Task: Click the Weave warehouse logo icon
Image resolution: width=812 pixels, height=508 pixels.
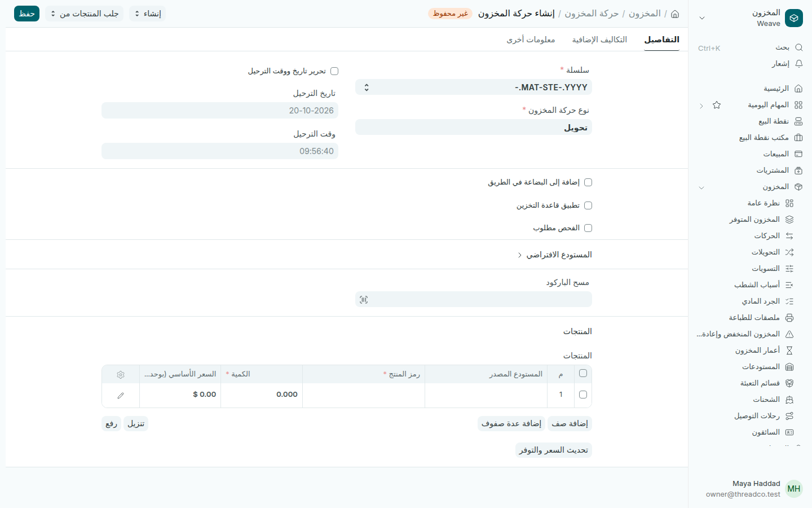Action: point(794,18)
